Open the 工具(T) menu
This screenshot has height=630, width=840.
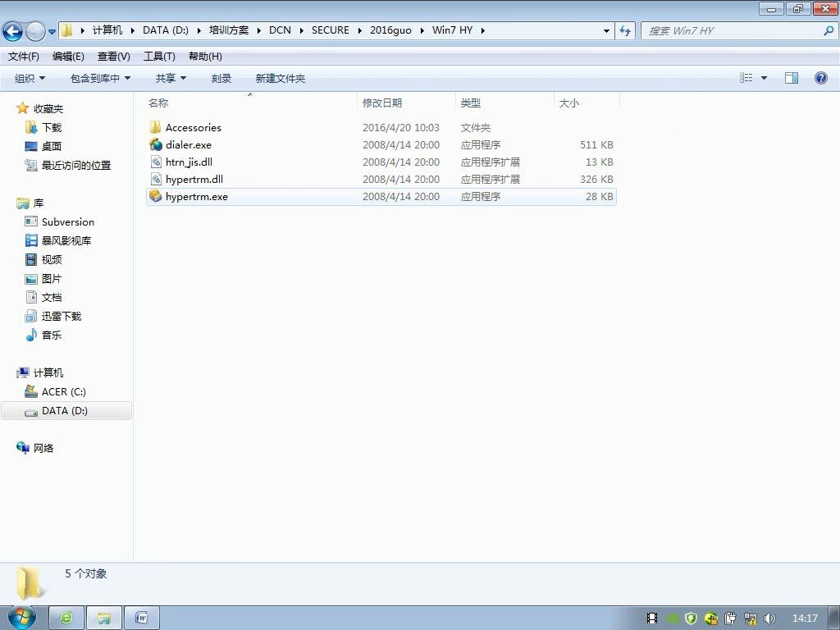click(x=159, y=57)
